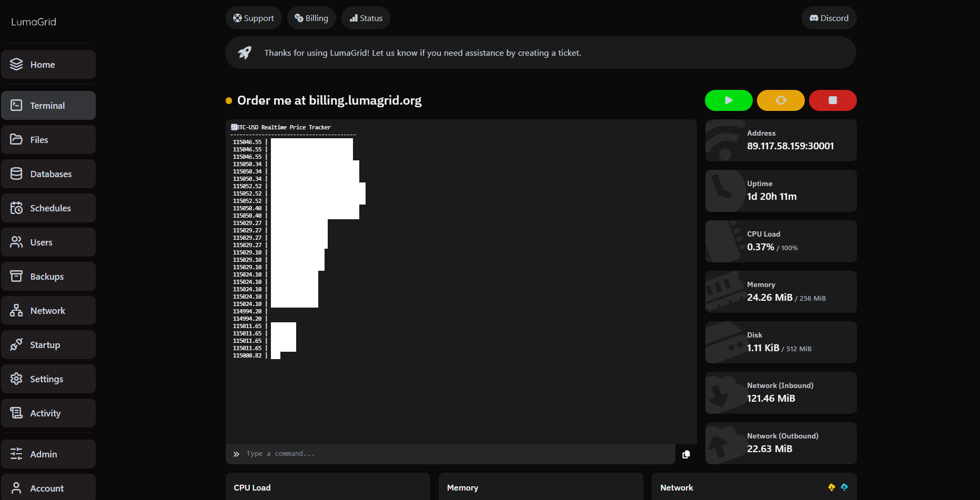
Task: Open the Home page in sidebar
Action: point(48,65)
